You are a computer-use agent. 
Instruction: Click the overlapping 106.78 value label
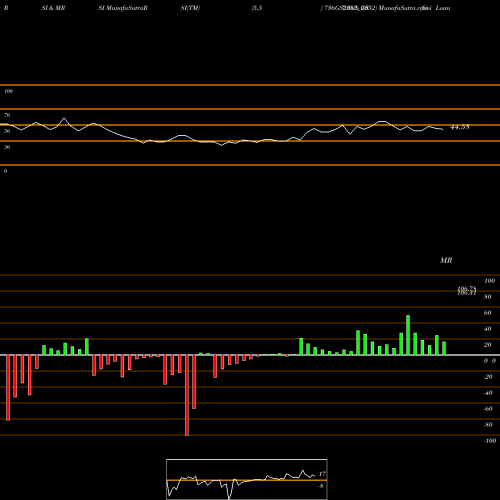pos(467,289)
